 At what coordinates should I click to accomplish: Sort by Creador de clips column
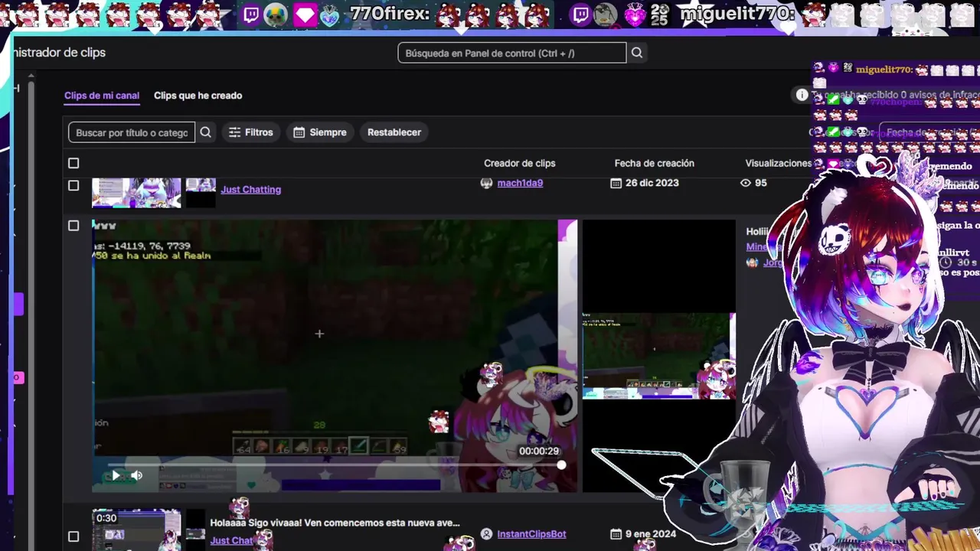point(519,163)
